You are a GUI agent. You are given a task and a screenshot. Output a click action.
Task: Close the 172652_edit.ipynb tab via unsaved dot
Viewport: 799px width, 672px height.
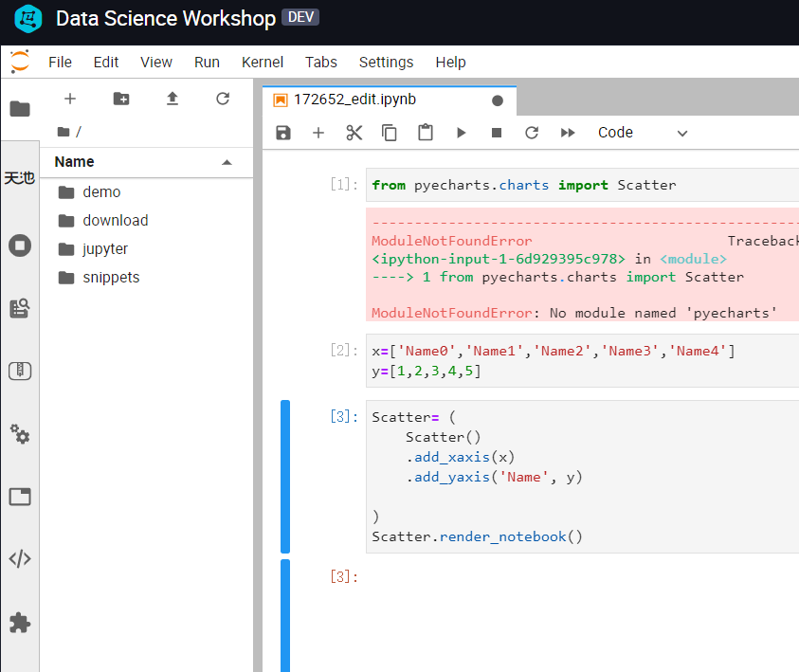[x=498, y=100]
